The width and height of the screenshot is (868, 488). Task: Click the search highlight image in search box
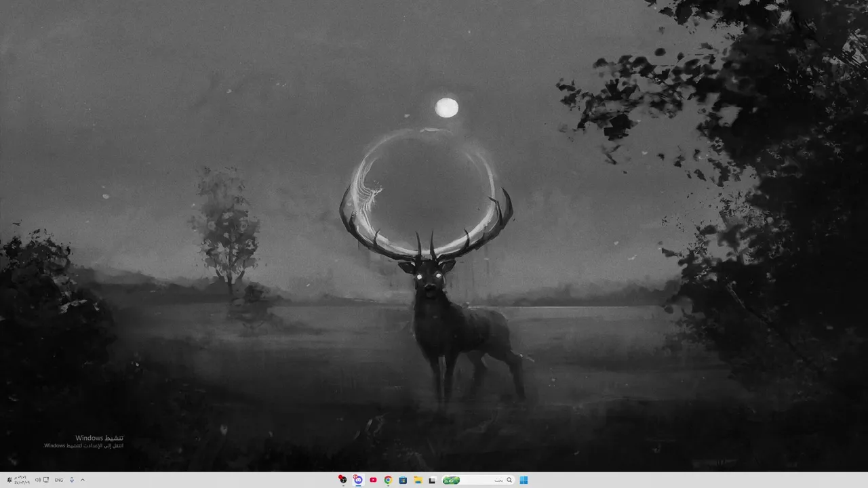coord(452,480)
